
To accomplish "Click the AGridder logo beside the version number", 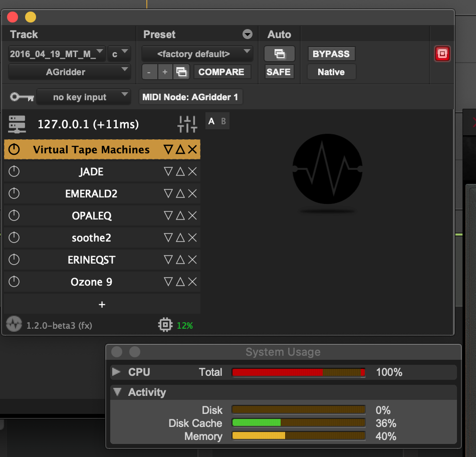I will (14, 324).
